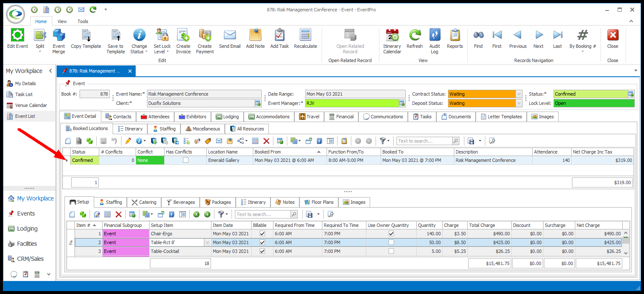Click the red X delete icon in Booked Locations toolbar

[266, 141]
